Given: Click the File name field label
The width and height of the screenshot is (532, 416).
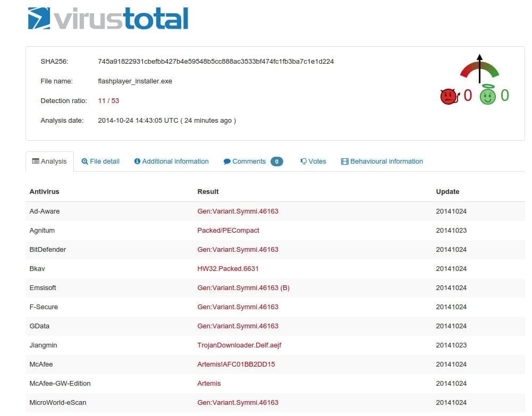Looking at the screenshot, I should point(57,81).
